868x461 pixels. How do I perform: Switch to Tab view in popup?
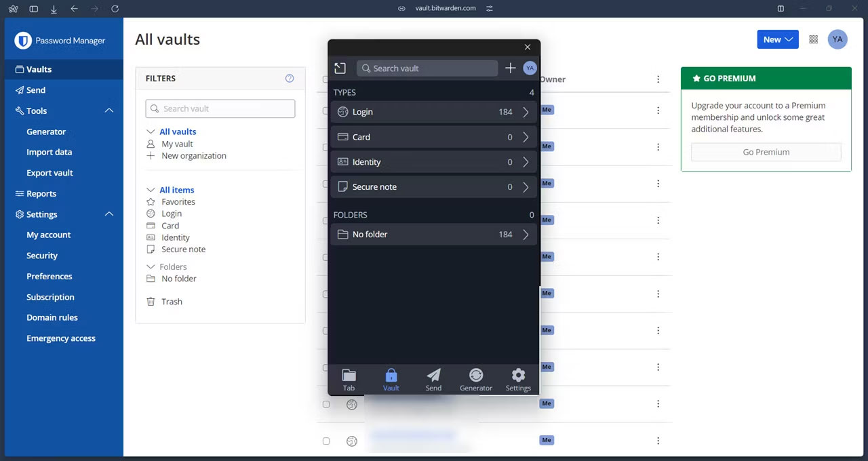pyautogui.click(x=349, y=380)
